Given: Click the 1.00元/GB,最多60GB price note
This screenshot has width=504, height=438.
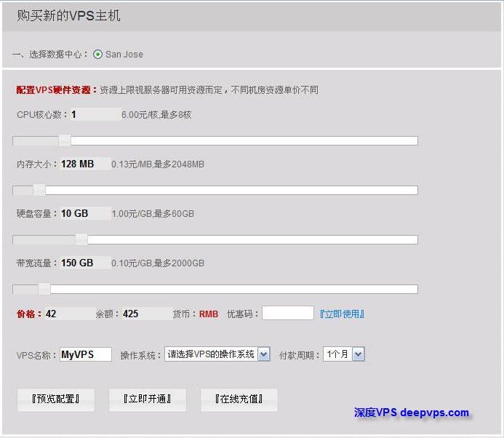Looking at the screenshot, I should pyautogui.click(x=153, y=214).
